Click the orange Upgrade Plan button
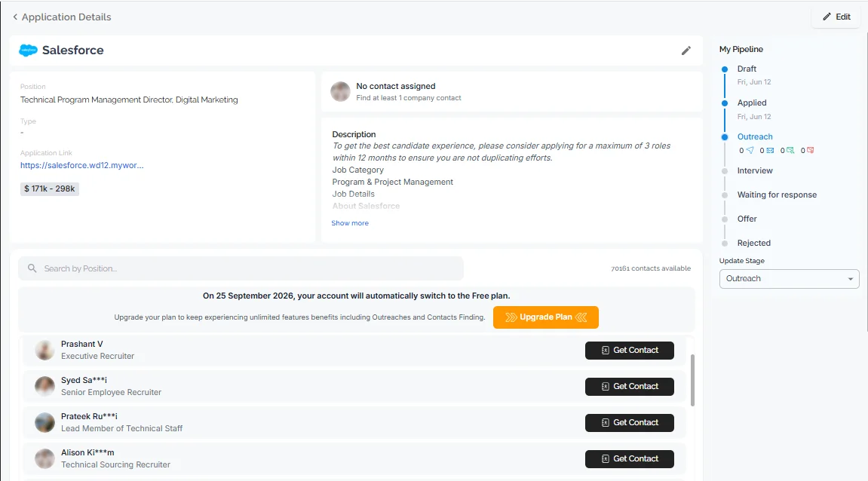The width and height of the screenshot is (868, 481). coord(546,317)
